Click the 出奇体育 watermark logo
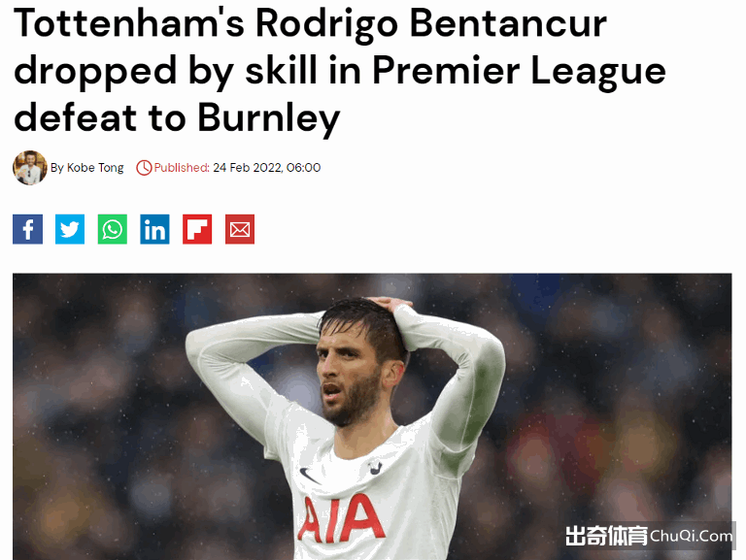The image size is (746, 560). click(606, 536)
